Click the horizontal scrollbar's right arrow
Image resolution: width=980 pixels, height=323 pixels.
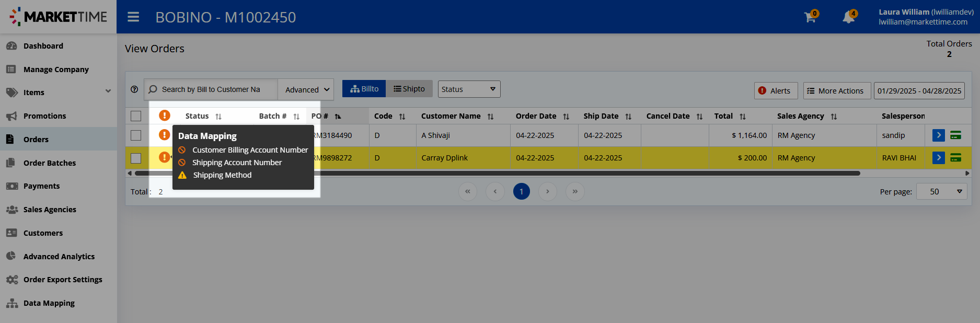[x=967, y=173]
